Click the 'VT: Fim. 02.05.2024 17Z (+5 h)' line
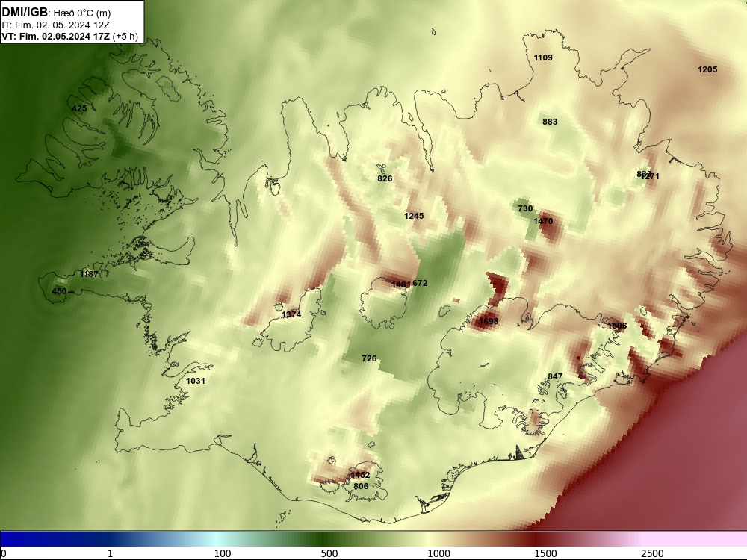The image size is (747, 560). pyautogui.click(x=69, y=37)
